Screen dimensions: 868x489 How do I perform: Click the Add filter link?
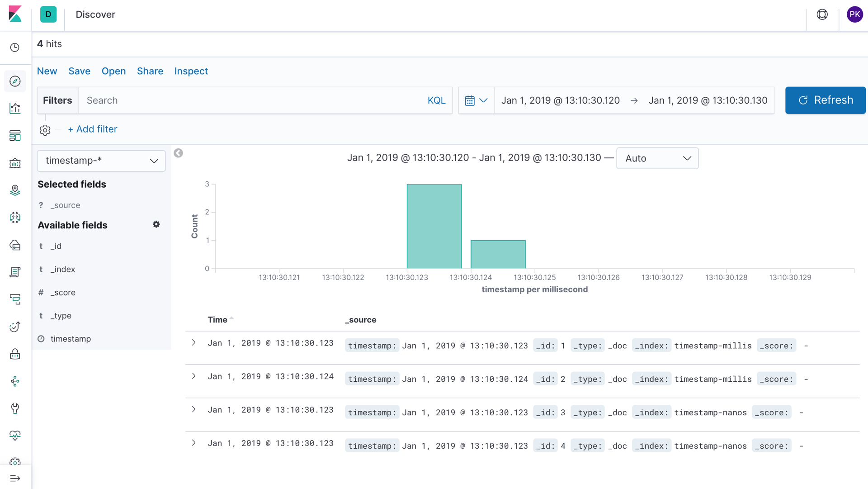(x=93, y=129)
